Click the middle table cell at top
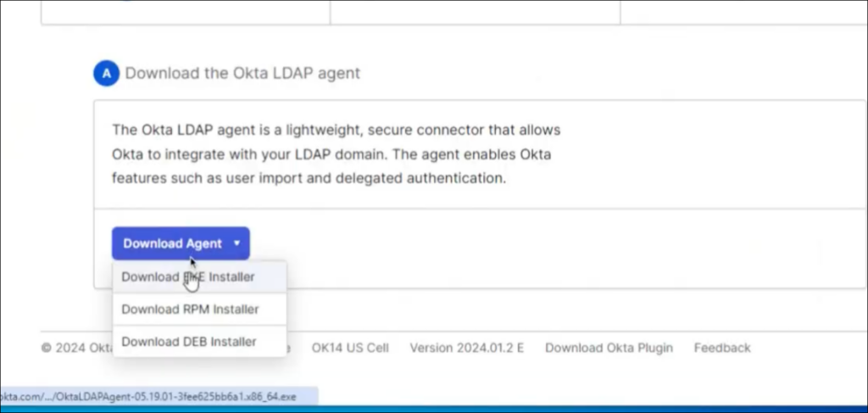This screenshot has height=413, width=868. tap(475, 10)
